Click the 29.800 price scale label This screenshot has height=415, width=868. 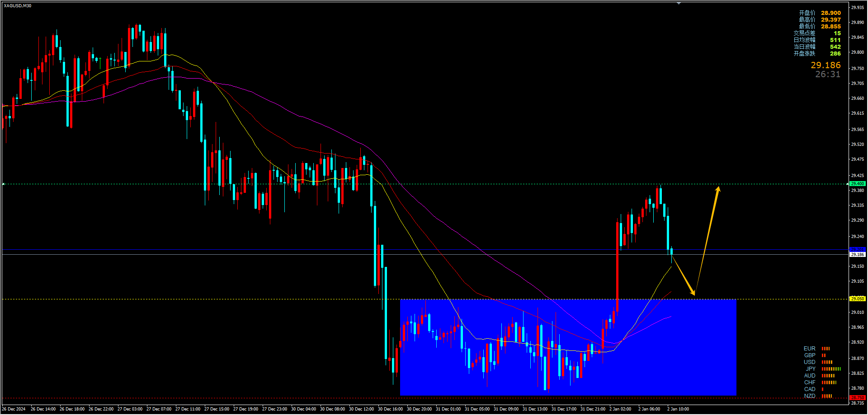coord(858,52)
